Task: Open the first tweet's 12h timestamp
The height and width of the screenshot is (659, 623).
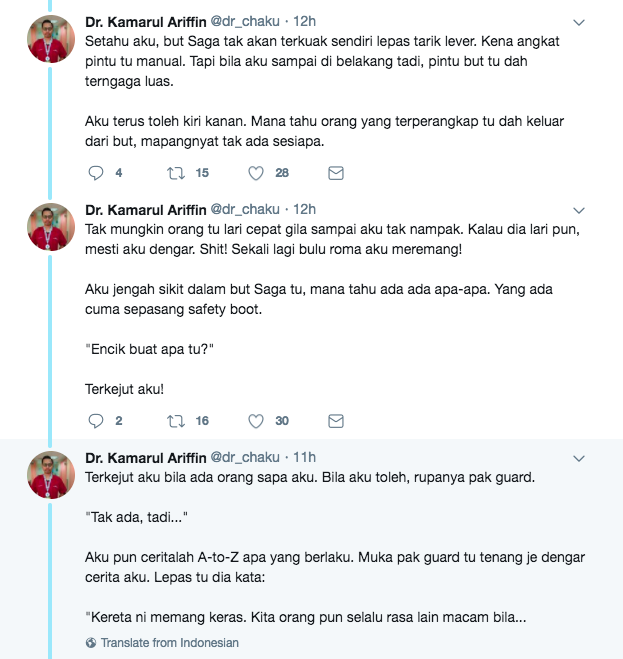Action: tap(304, 21)
